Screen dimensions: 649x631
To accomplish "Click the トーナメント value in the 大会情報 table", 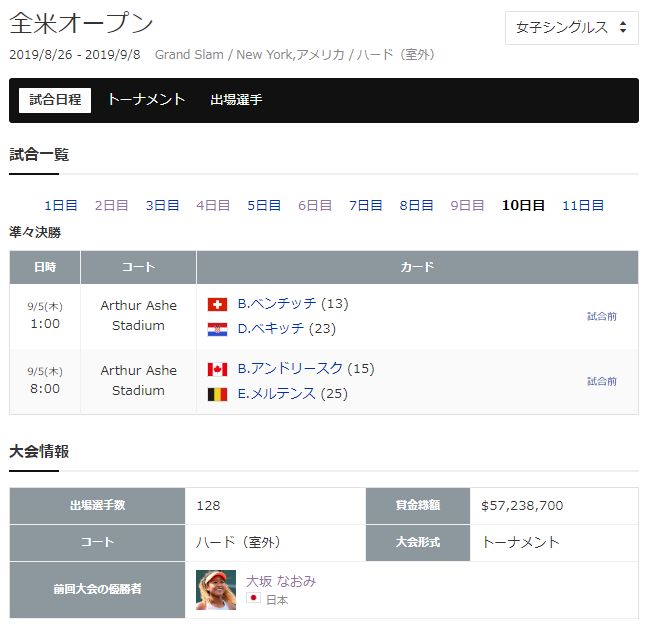I will pyautogui.click(x=521, y=542).
